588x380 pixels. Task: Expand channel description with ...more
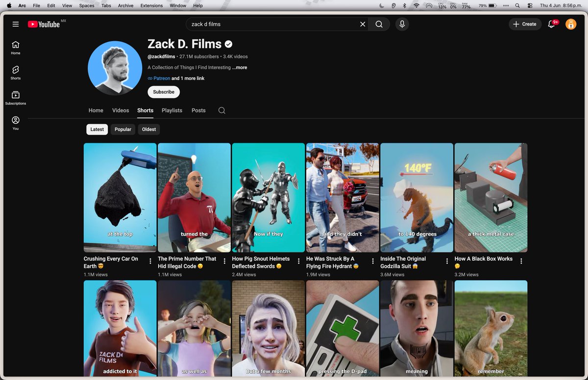[x=240, y=68]
